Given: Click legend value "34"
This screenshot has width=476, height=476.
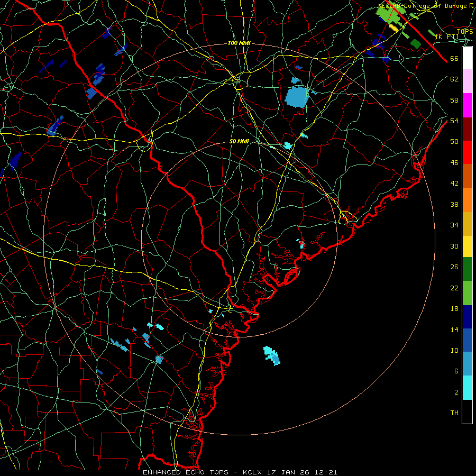Looking at the screenshot, I should 454,225.
